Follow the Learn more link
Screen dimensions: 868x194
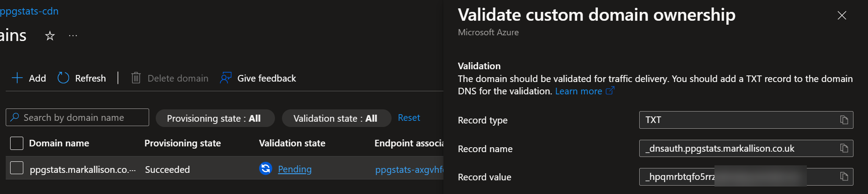point(579,91)
